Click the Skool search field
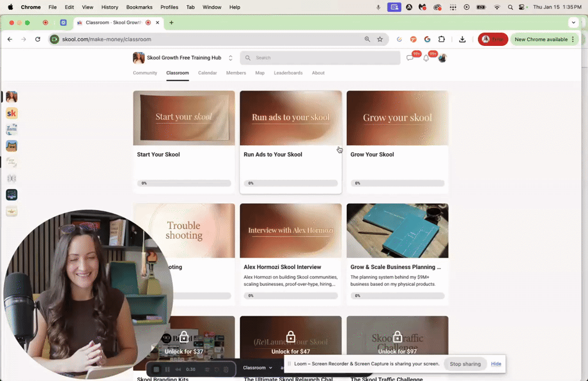 320,58
